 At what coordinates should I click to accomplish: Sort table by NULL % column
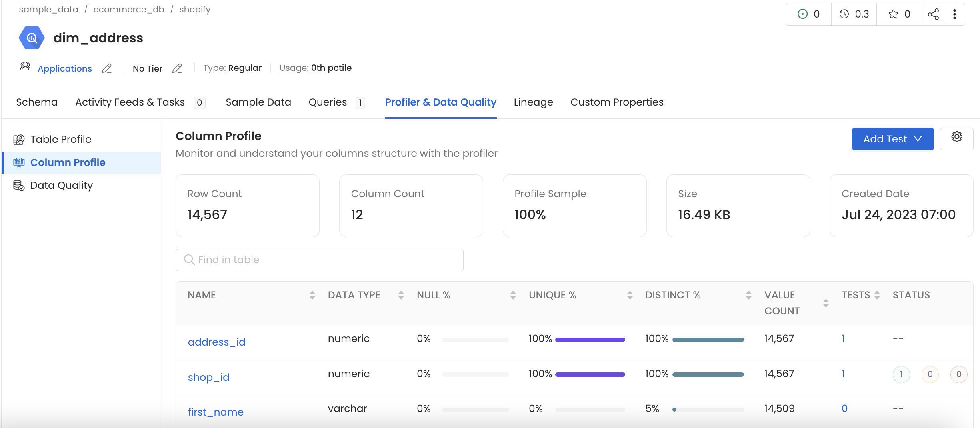click(x=513, y=295)
